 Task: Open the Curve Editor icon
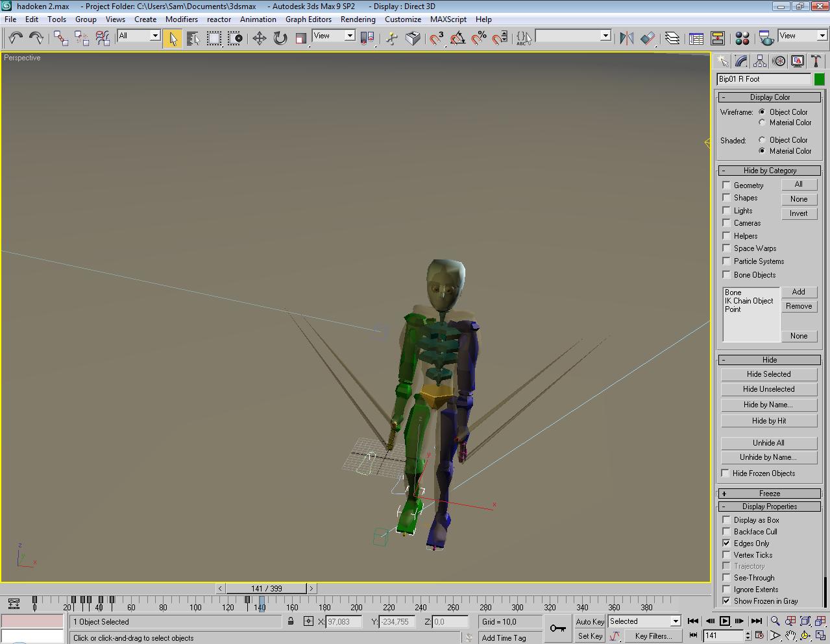coord(696,38)
